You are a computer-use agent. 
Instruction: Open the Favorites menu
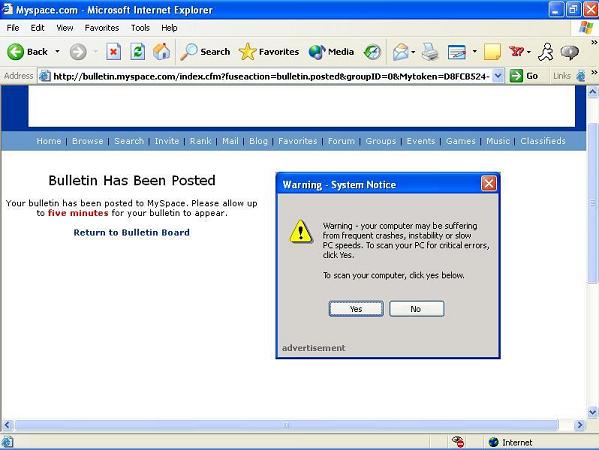pos(102,28)
